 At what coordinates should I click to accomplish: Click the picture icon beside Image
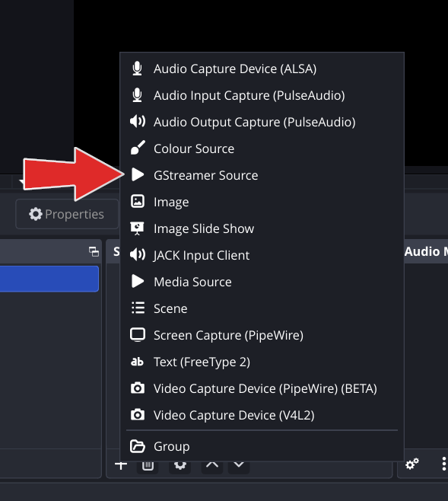tap(138, 201)
